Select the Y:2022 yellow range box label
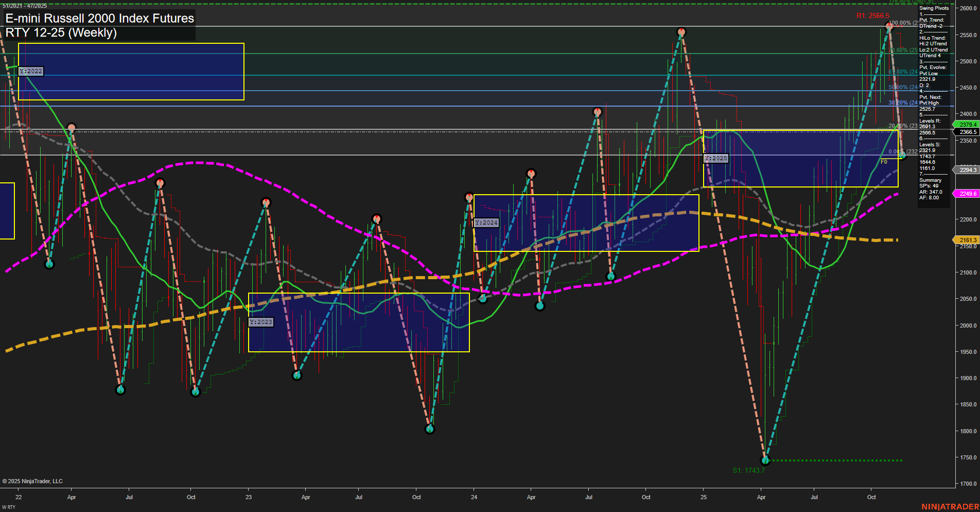 tap(30, 71)
